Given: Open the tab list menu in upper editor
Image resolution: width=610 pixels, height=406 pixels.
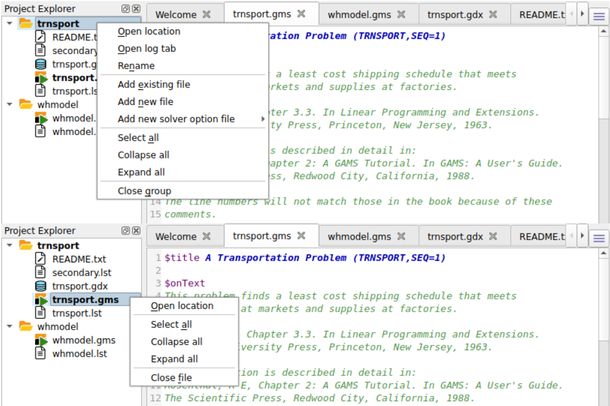Looking at the screenshot, I should tap(598, 15).
